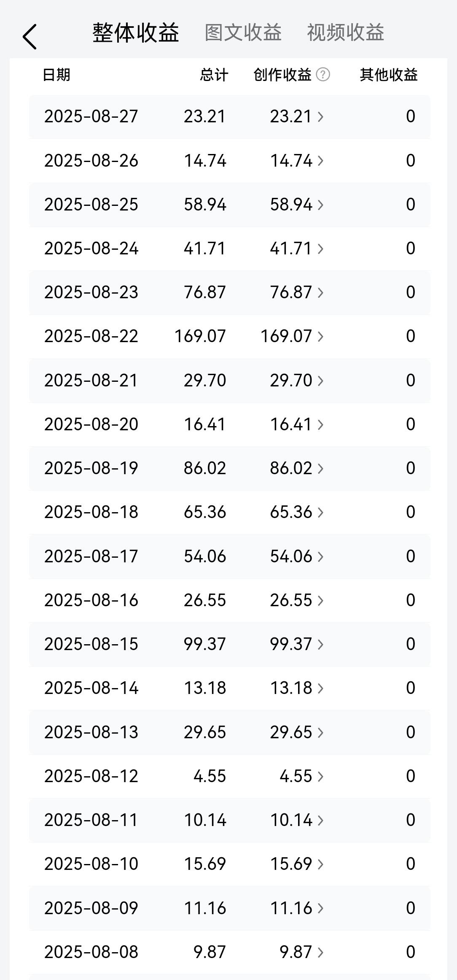Screen dimensions: 457x980
Task: Open details chevron next to 86.02
Action: point(320,469)
